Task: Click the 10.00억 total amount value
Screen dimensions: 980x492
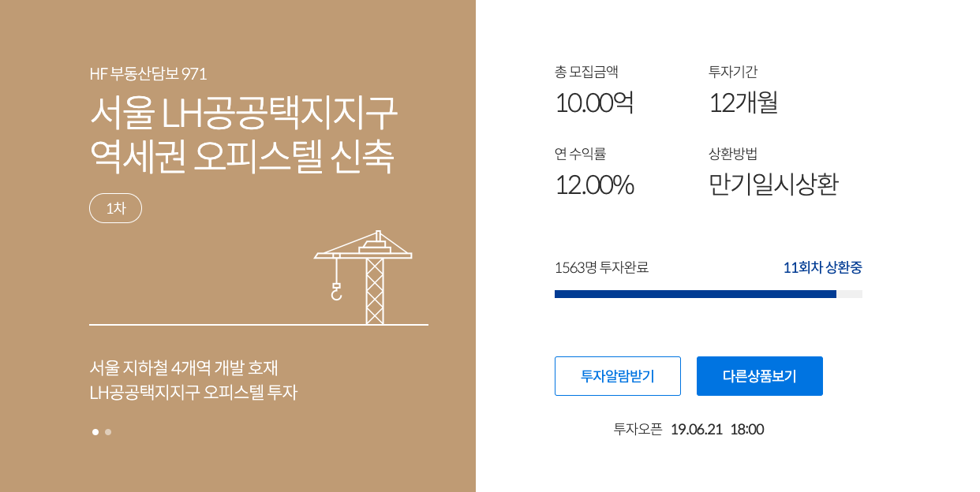Action: [x=594, y=102]
